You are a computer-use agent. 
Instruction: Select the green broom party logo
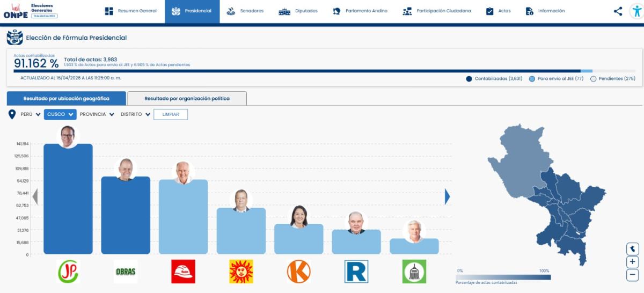(414, 271)
